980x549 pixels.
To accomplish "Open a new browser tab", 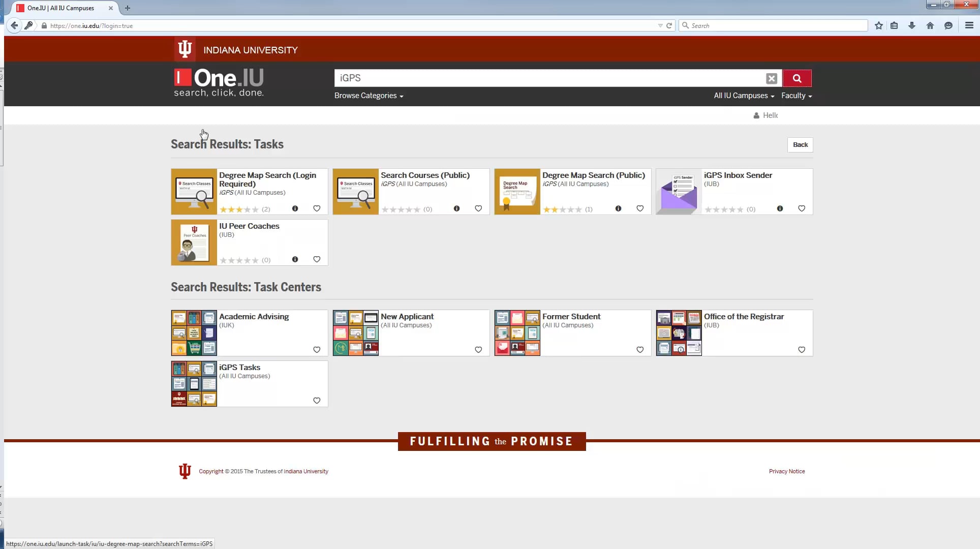I will 128,8.
